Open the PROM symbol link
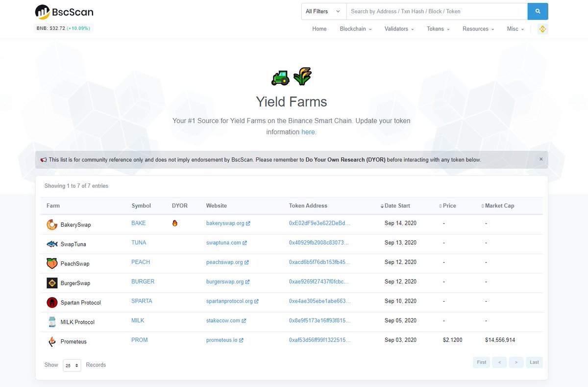 click(x=140, y=340)
